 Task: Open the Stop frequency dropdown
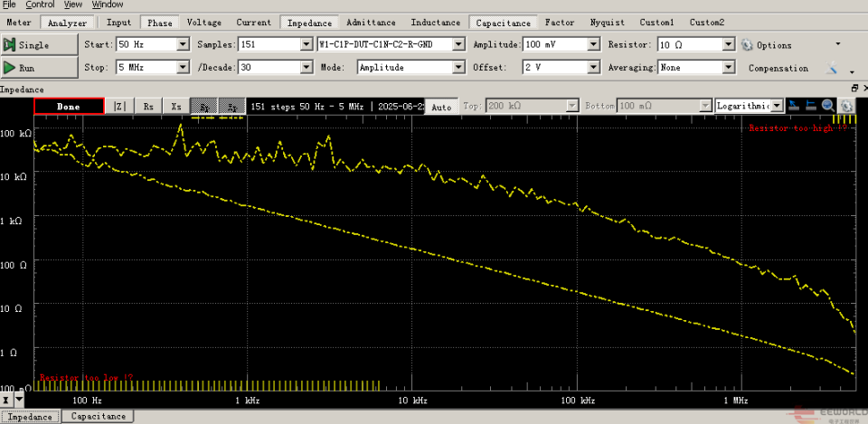coord(184,68)
